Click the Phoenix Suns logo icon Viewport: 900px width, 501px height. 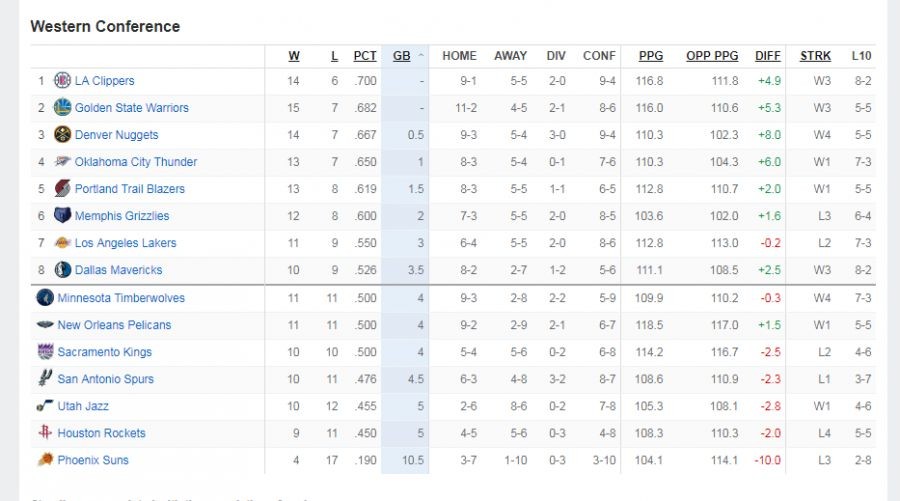45,460
